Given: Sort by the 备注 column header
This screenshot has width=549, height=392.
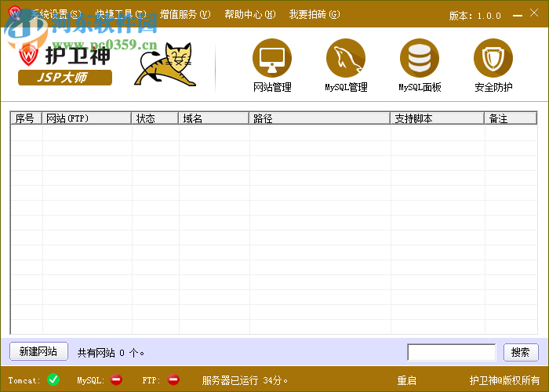Looking at the screenshot, I should pos(511,118).
